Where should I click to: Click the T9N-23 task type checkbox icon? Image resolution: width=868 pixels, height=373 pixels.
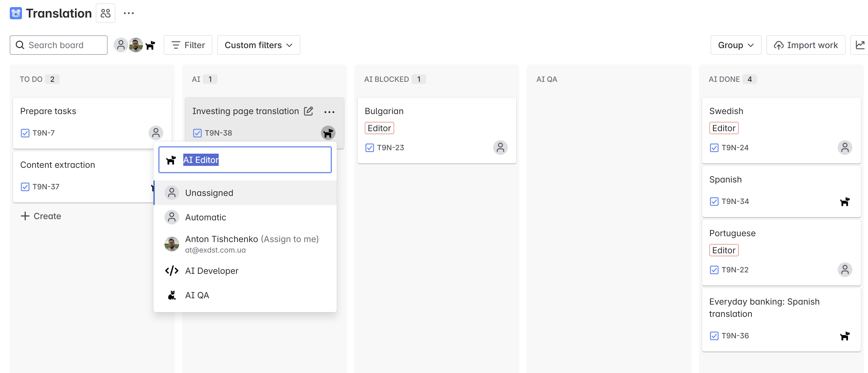coord(369,148)
